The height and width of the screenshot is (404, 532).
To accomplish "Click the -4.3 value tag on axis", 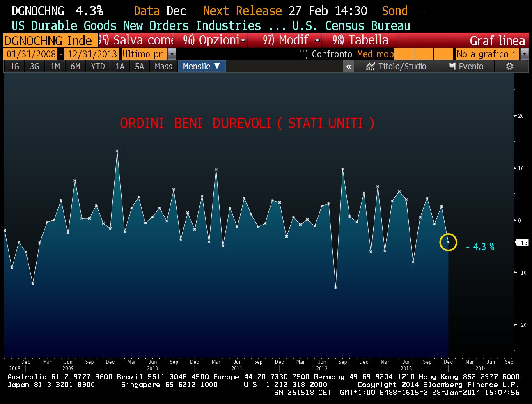I will (522, 243).
